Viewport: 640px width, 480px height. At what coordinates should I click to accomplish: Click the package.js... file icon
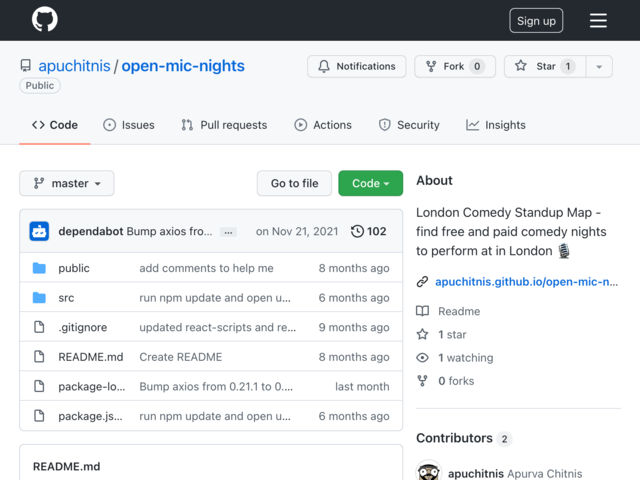point(39,416)
